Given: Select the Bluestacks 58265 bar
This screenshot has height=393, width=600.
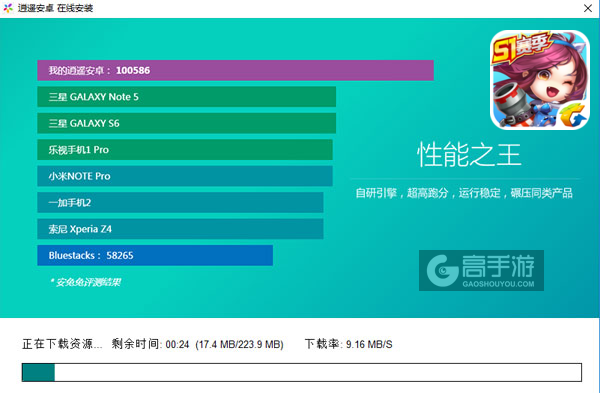Looking at the screenshot, I should [x=155, y=255].
